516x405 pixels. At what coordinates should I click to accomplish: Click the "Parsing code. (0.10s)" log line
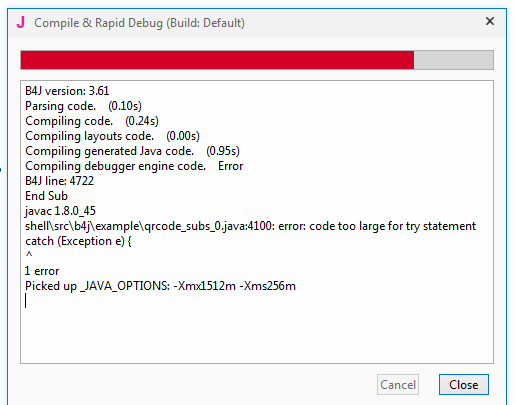83,106
